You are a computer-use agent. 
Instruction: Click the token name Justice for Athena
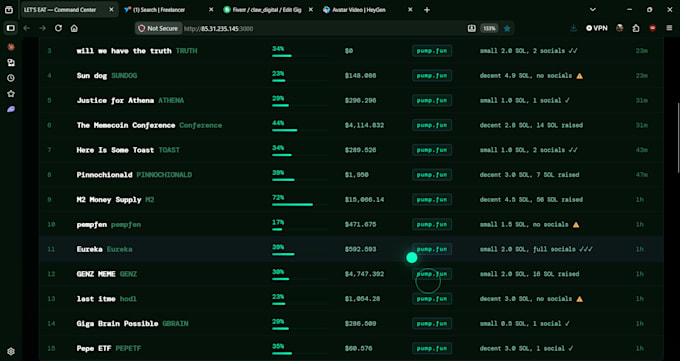click(x=115, y=100)
